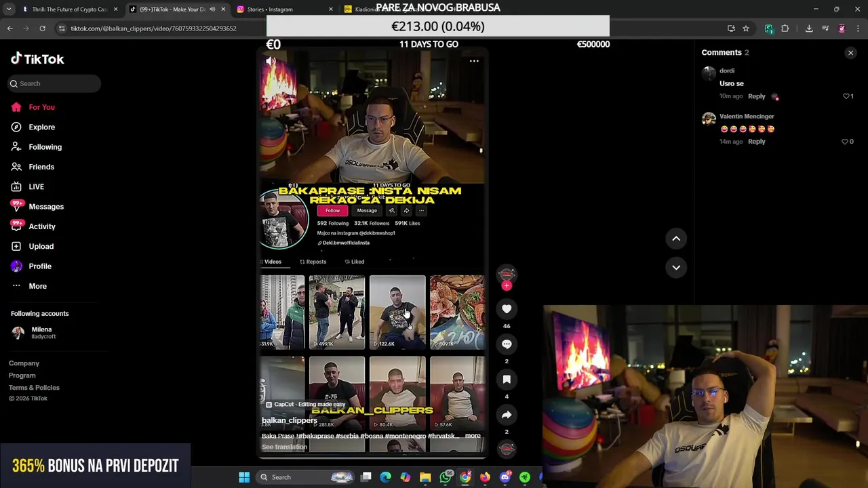Open Valentin Mencinger's profile name
The width and height of the screenshot is (868, 488).
(x=747, y=117)
